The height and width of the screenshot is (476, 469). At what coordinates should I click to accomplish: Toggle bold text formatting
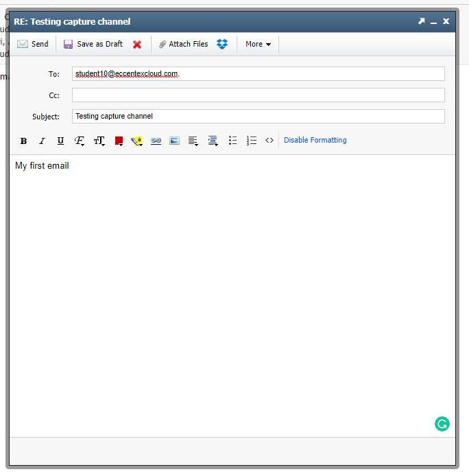pyautogui.click(x=23, y=141)
